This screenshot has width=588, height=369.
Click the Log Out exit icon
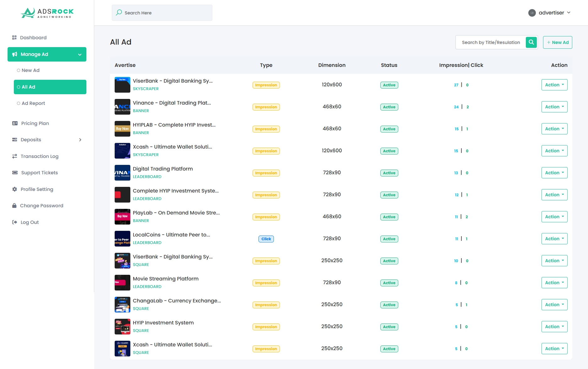pyautogui.click(x=14, y=222)
